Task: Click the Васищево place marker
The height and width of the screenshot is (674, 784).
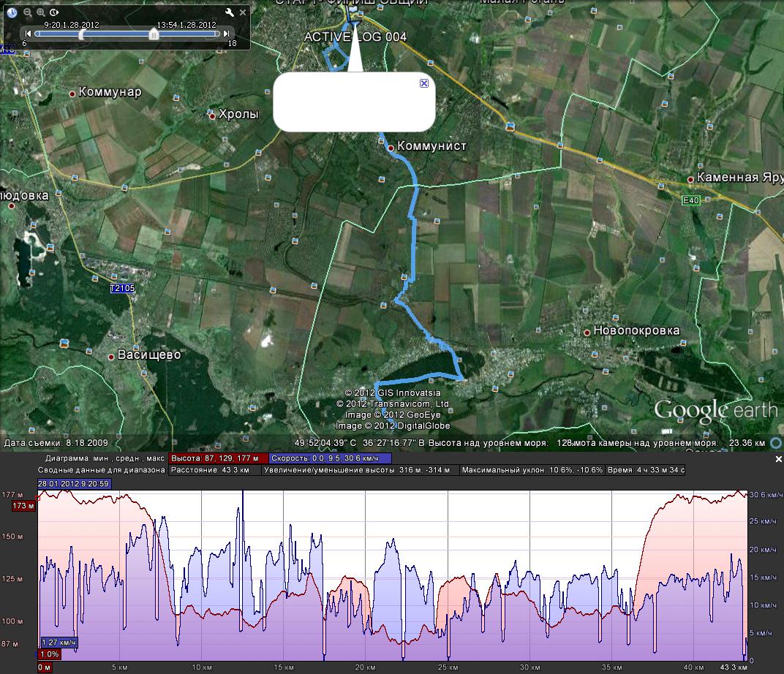Action: [x=111, y=357]
